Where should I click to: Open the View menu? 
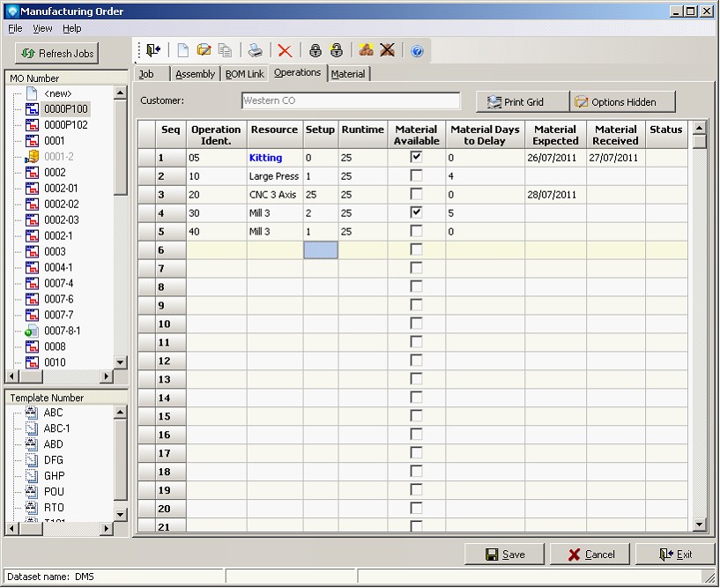point(42,28)
